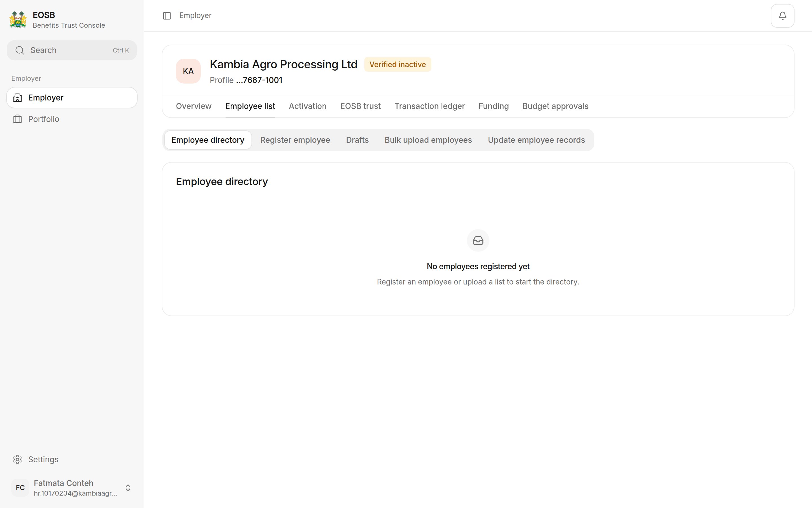Open Portfolio in the sidebar

(72, 119)
